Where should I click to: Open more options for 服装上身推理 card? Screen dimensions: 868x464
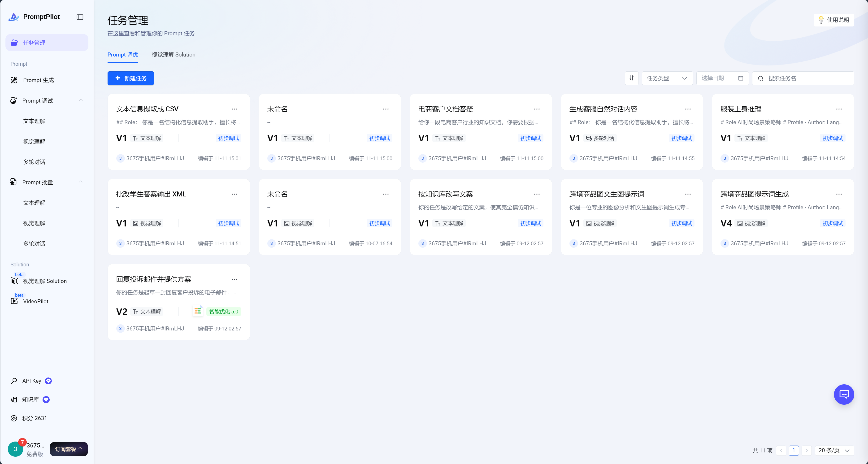tap(839, 109)
